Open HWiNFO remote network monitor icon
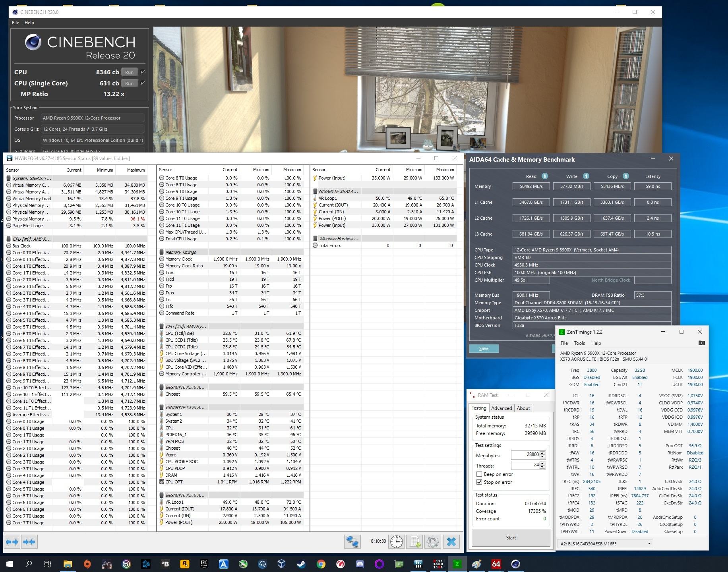728x572 pixels. click(x=352, y=541)
